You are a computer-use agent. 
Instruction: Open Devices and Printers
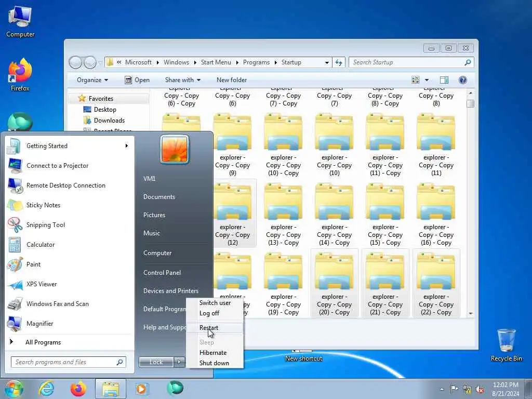171,291
